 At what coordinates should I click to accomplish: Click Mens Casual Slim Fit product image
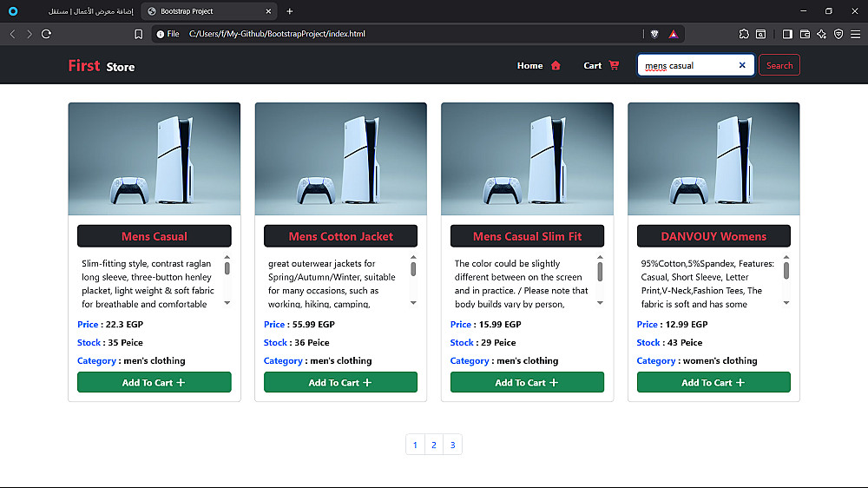pos(527,159)
